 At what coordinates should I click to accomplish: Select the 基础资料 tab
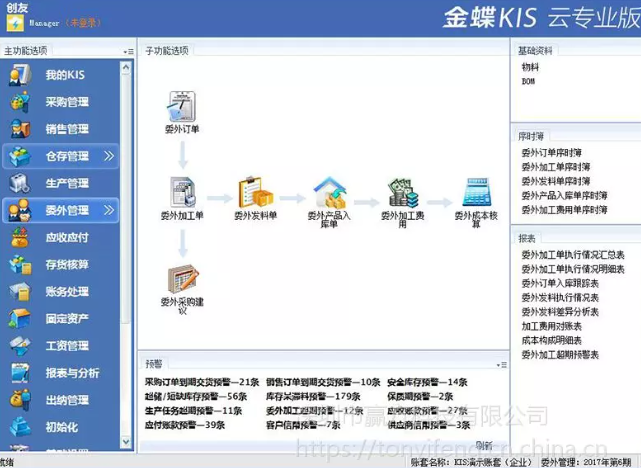coord(535,51)
